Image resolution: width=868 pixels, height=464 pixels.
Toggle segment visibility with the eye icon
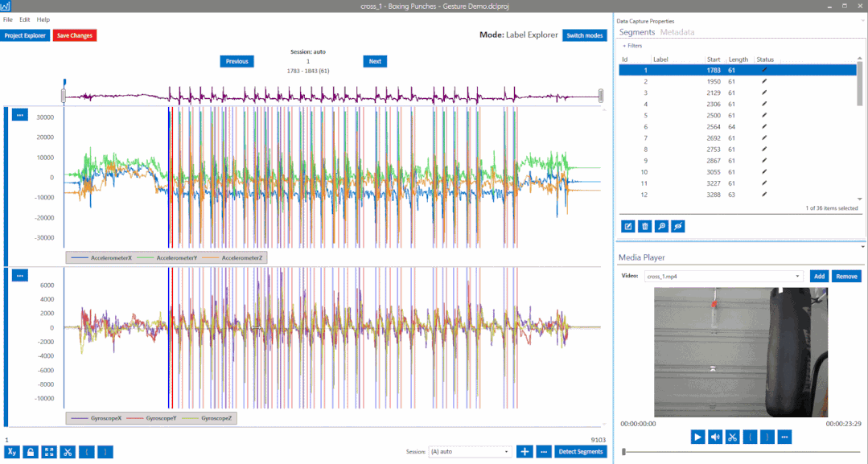click(x=678, y=227)
